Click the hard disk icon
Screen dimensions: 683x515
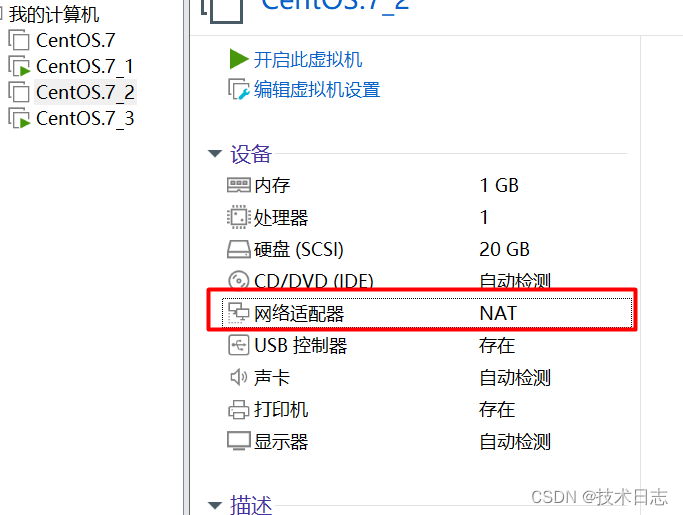click(x=239, y=249)
